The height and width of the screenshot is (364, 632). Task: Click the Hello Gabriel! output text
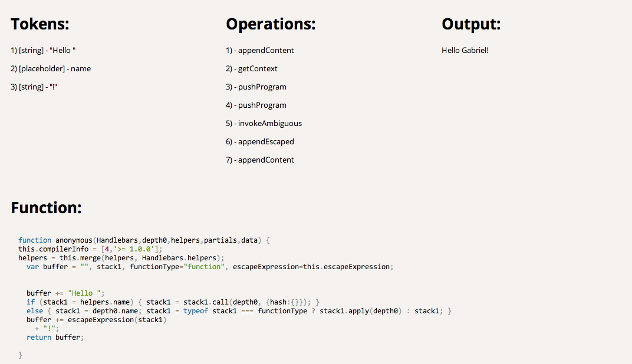pyautogui.click(x=465, y=50)
